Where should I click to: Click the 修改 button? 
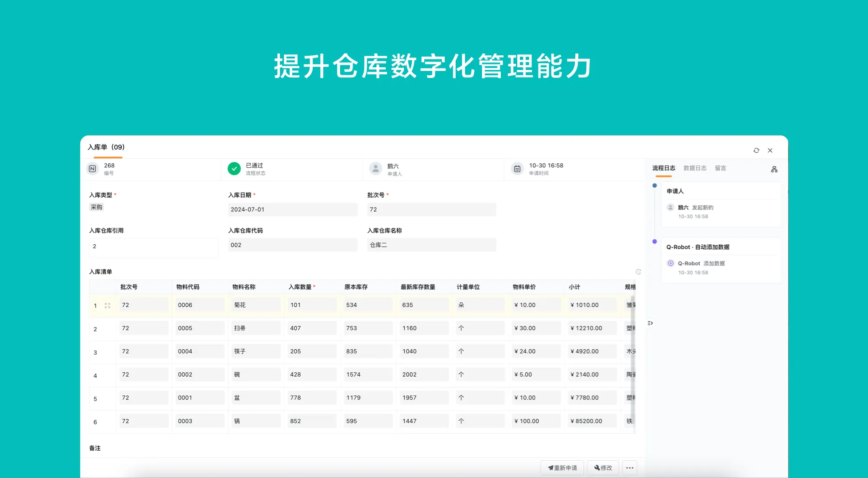pos(603,468)
